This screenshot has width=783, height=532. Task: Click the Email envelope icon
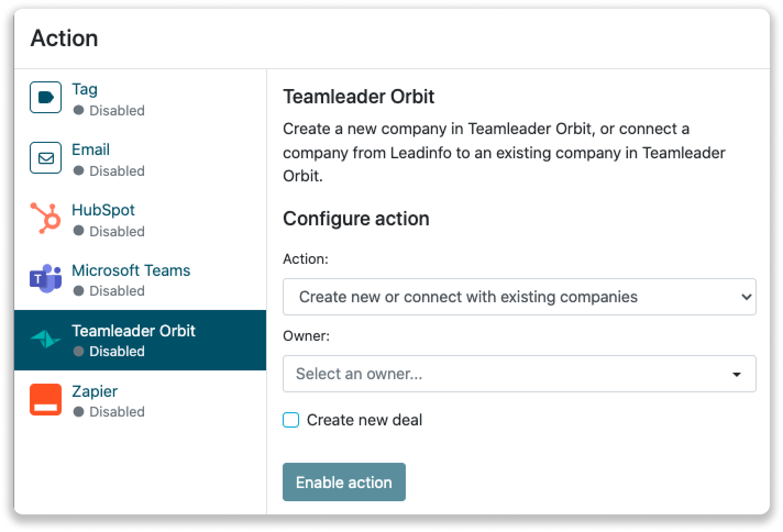[x=45, y=158]
